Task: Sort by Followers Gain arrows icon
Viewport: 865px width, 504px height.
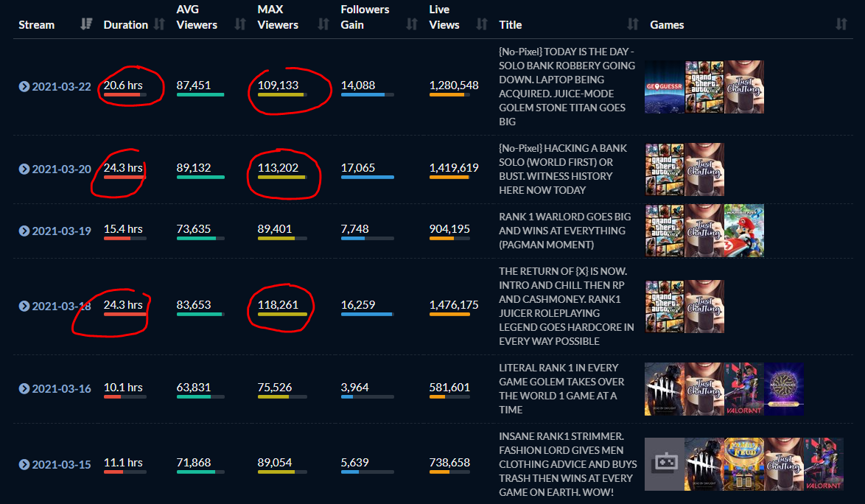Action: [x=412, y=24]
